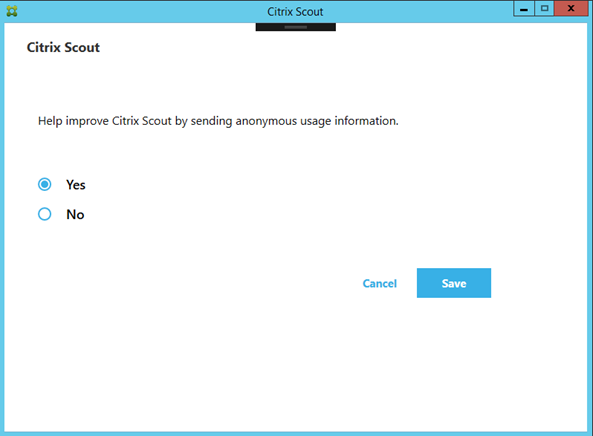Select the Yes radio button
The image size is (593, 436).
point(45,185)
